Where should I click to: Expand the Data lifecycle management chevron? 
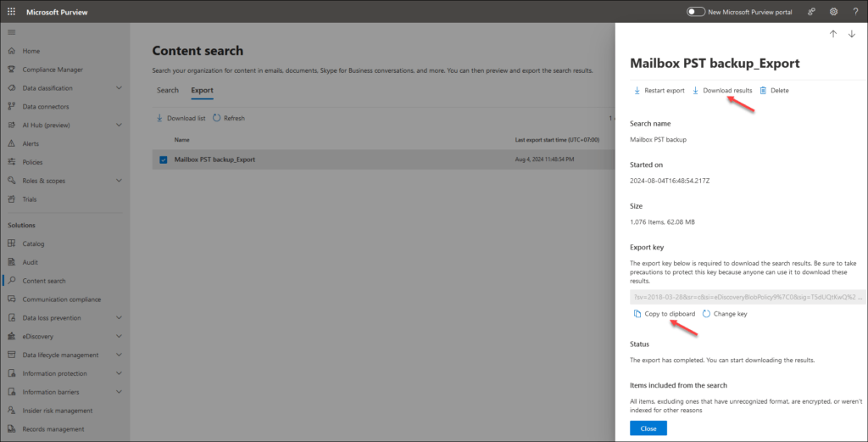(119, 355)
